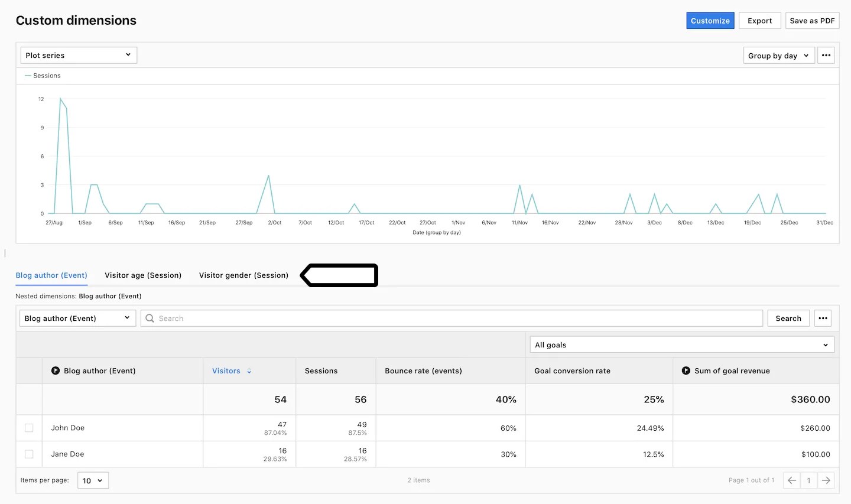
Task: Click the ellipsis icon beside the Search button
Action: point(823,318)
